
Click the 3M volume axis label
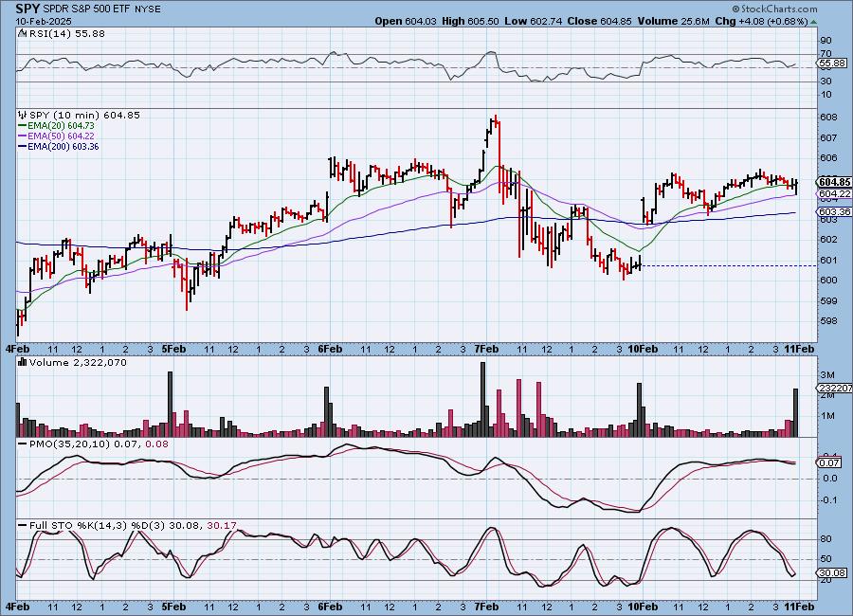(826, 375)
